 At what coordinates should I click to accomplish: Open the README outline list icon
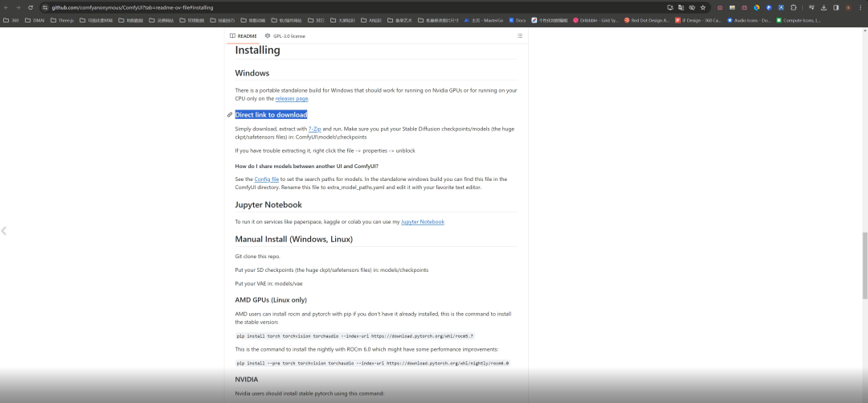pos(519,36)
